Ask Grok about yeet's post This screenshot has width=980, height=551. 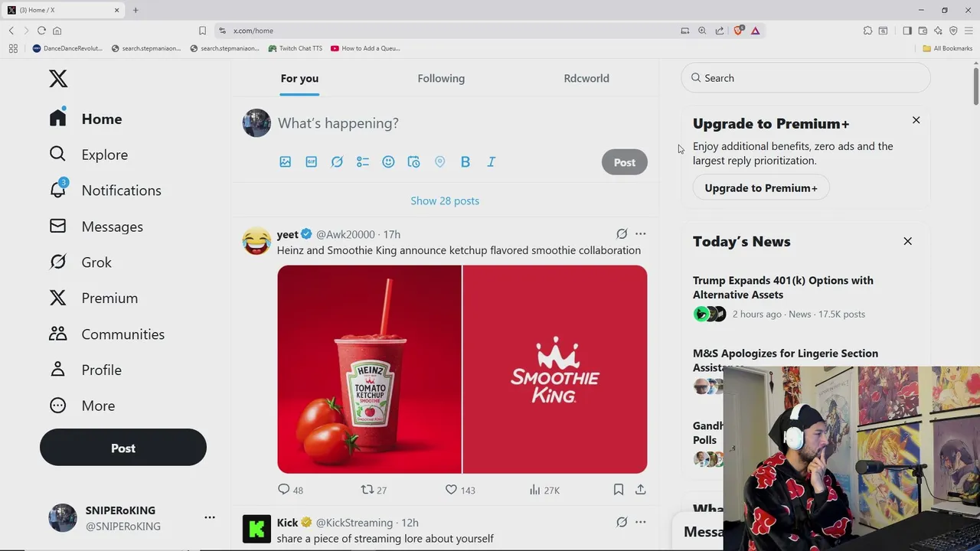point(622,234)
